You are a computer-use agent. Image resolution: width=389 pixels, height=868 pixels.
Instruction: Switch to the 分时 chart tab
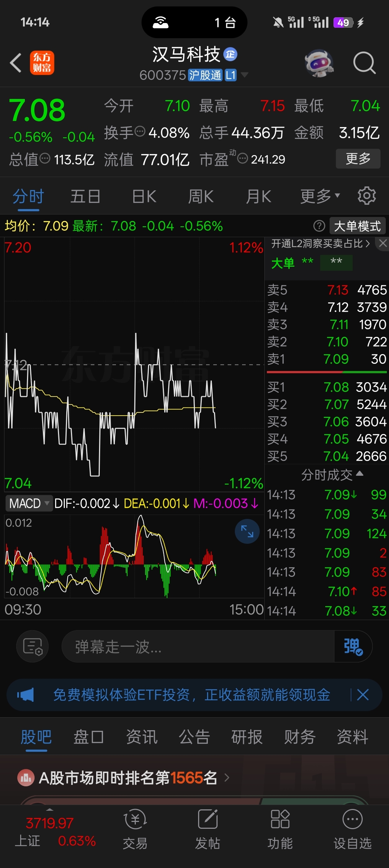point(28,196)
